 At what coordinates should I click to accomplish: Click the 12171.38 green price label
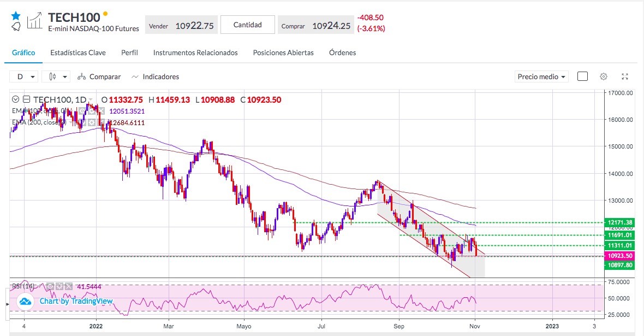click(x=620, y=222)
